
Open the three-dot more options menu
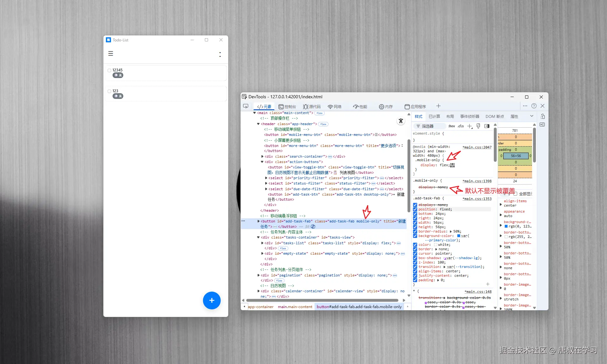click(x=220, y=54)
